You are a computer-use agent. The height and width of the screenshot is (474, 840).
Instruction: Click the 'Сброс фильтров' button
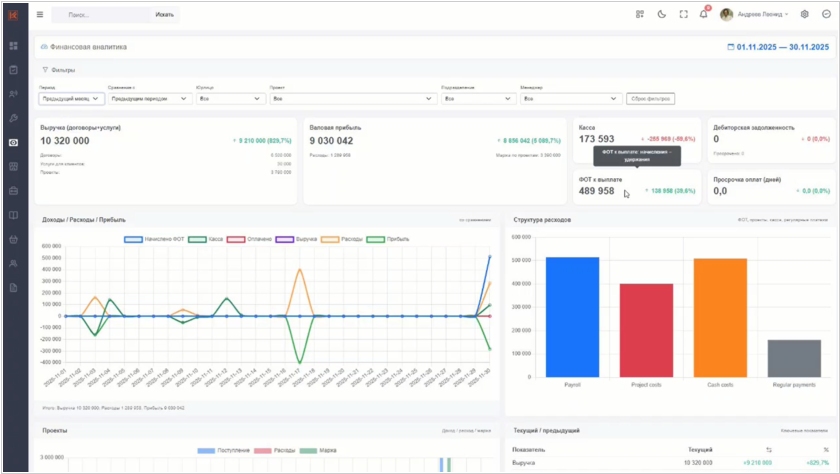pyautogui.click(x=650, y=99)
